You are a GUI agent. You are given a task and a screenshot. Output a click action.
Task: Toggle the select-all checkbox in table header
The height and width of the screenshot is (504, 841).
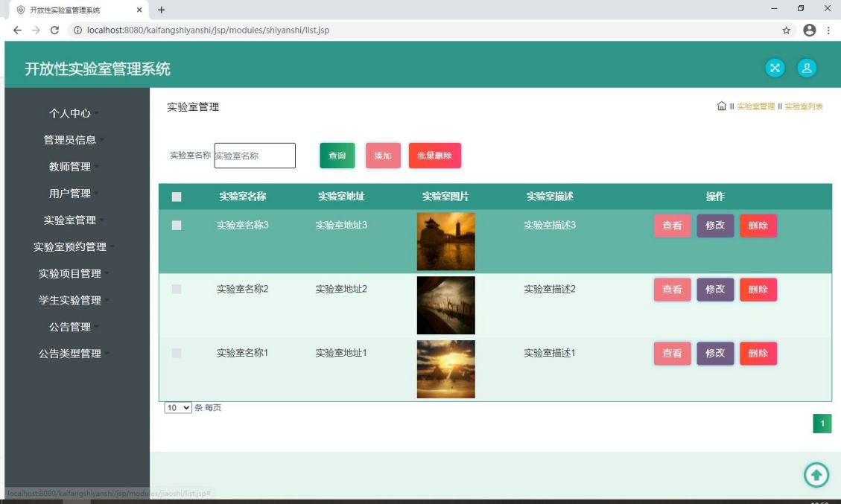[177, 197]
